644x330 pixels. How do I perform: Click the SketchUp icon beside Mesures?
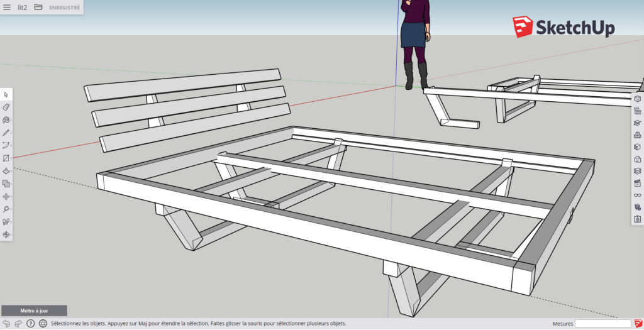pos(638,324)
